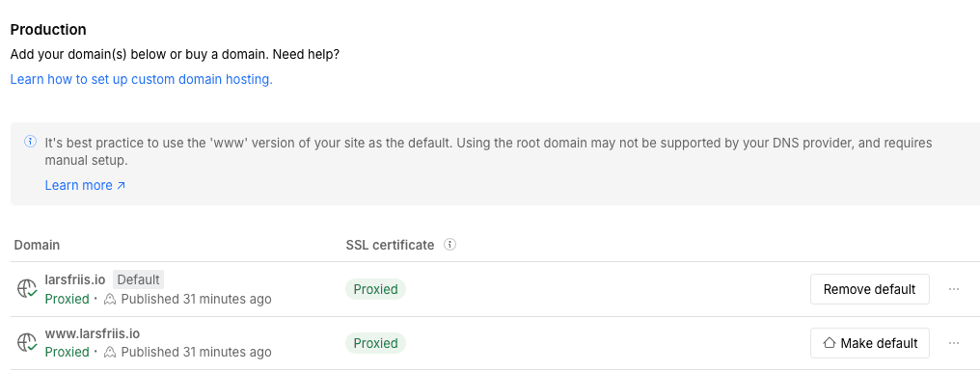Click the Proxied SSL badge for larsfriis.io
This screenshot has height=371, width=980.
tap(375, 289)
